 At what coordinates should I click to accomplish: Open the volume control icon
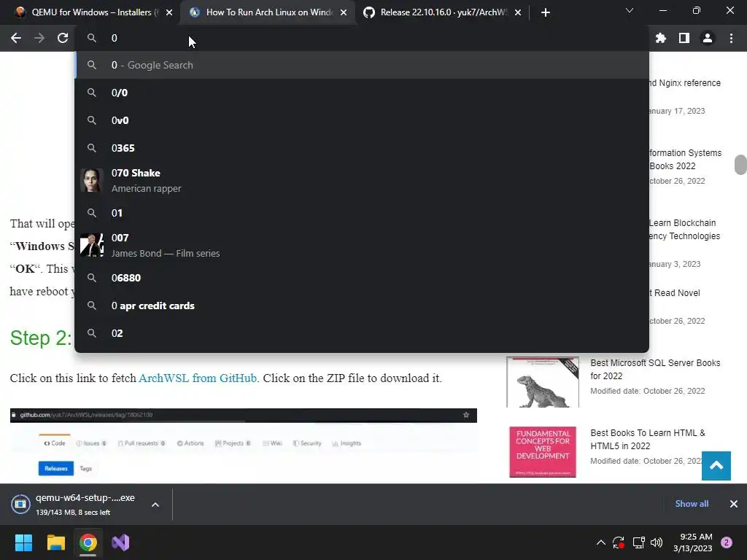(x=657, y=542)
